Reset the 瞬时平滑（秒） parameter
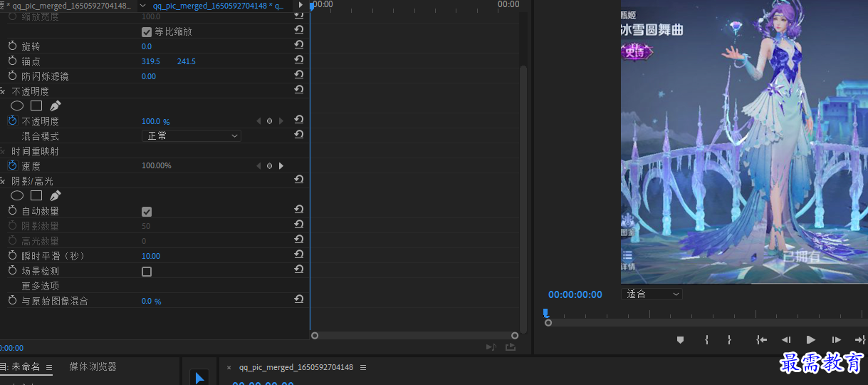This screenshot has width=868, height=385. click(x=299, y=254)
